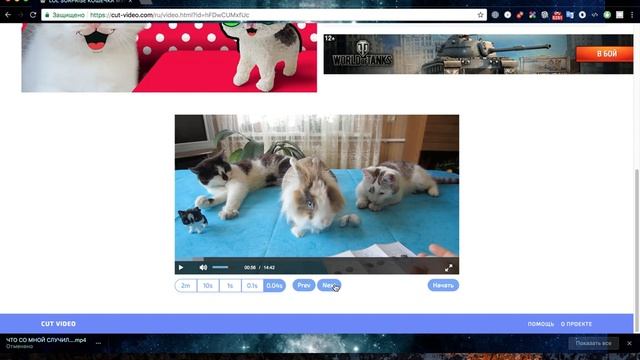640x360 pixels.
Task: Open the О ПРОЕКТЕ about link
Action: coord(576,324)
